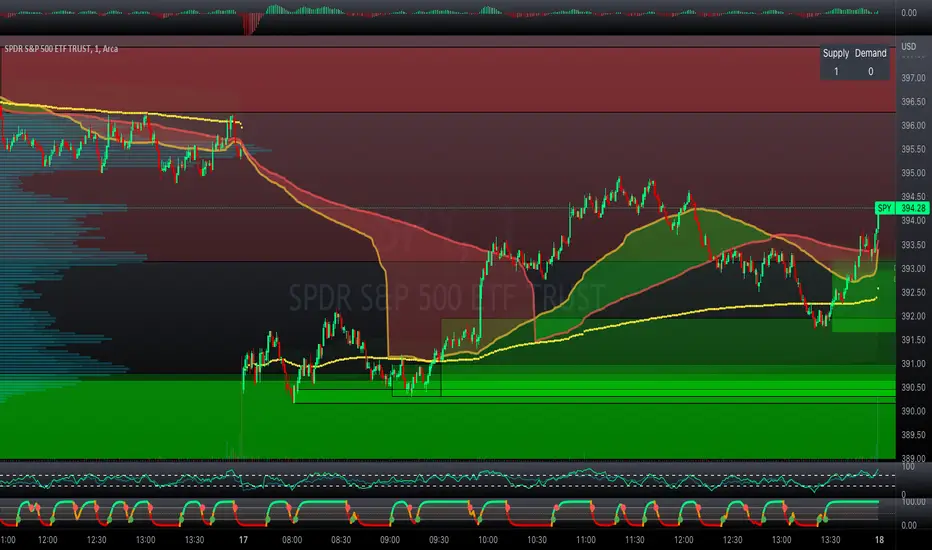
Task: Click the date marker 18 on the time axis
Action: coord(879,540)
